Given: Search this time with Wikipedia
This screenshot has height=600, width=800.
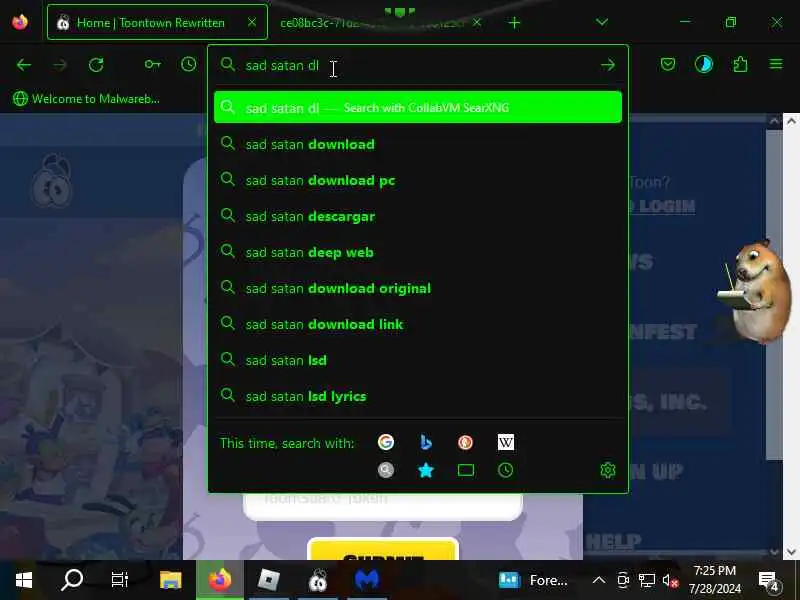Looking at the screenshot, I should tap(506, 442).
